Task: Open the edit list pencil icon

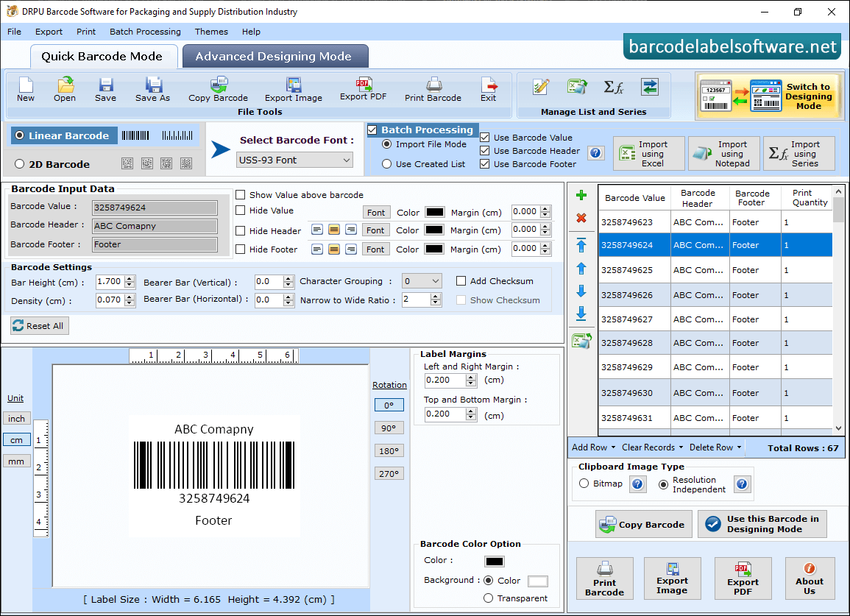Action: tap(540, 87)
